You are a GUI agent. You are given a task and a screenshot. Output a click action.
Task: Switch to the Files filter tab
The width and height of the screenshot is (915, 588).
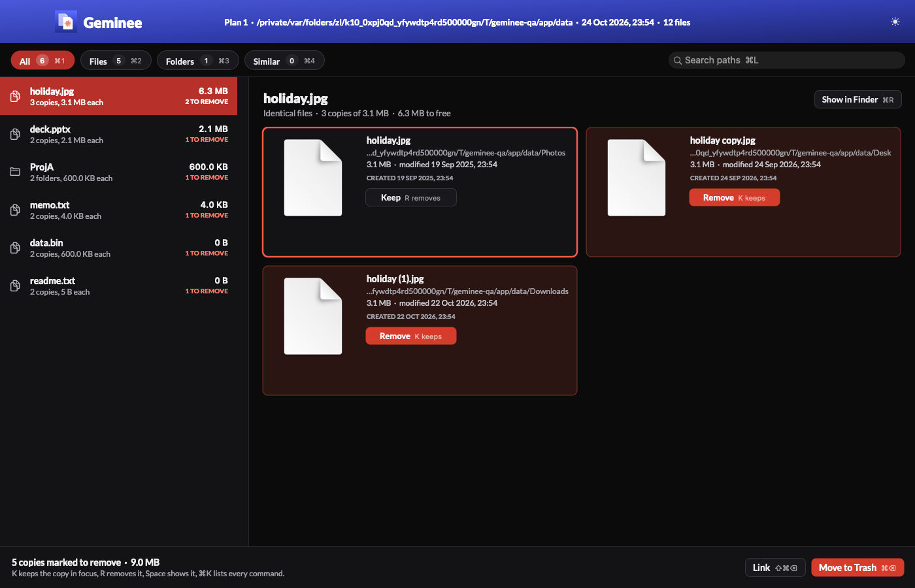coord(116,61)
